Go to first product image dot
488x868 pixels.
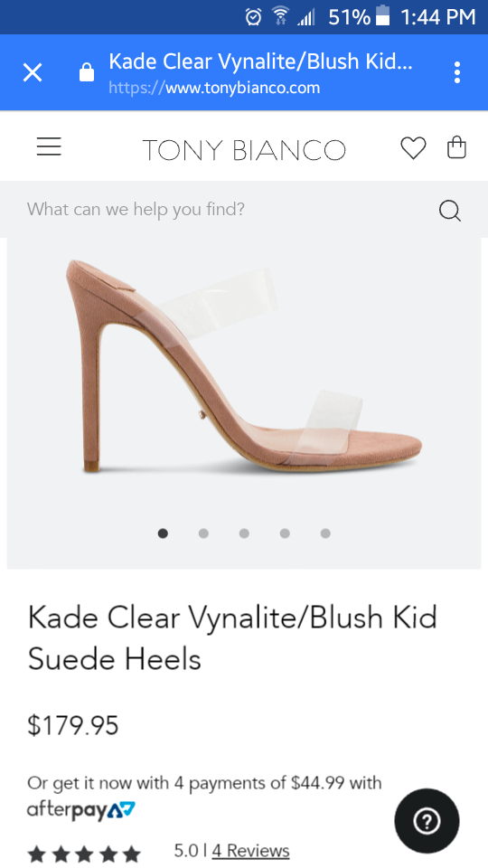(x=163, y=533)
